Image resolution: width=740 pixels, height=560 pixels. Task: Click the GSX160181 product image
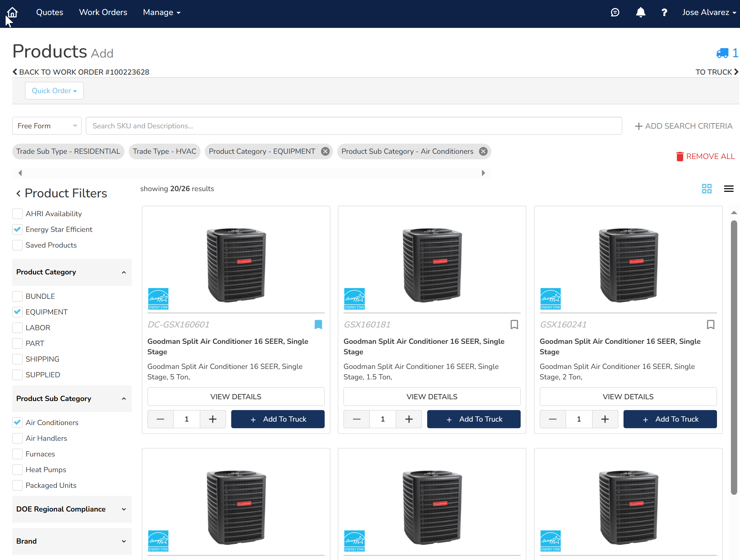point(432,265)
